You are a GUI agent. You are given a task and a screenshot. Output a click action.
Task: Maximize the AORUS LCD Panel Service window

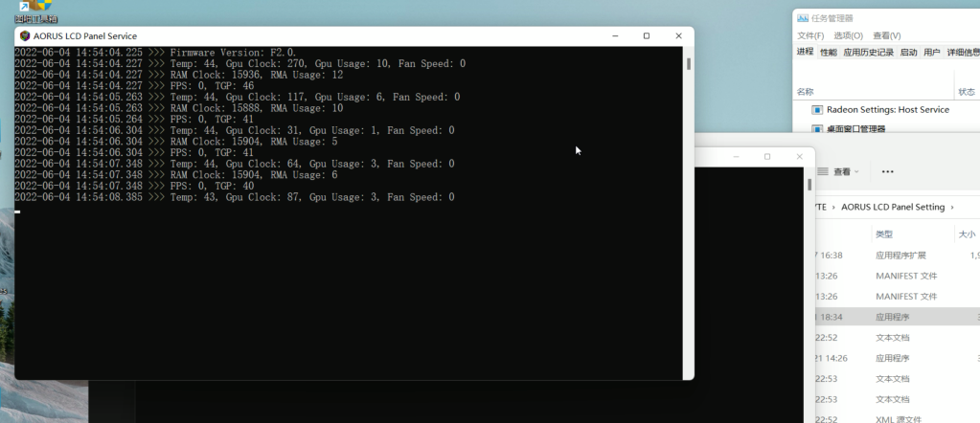tap(647, 35)
